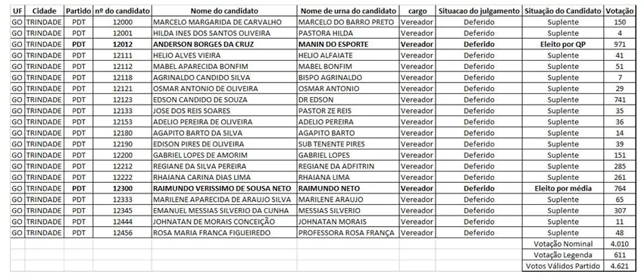This screenshot has width=644, height=277.
Task: Click the 'Votos Válidos Partido' cell
Action: (x=563, y=266)
